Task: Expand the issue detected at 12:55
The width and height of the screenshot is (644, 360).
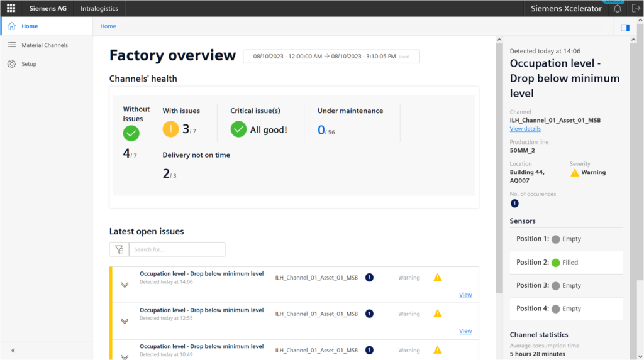Action: [125, 320]
